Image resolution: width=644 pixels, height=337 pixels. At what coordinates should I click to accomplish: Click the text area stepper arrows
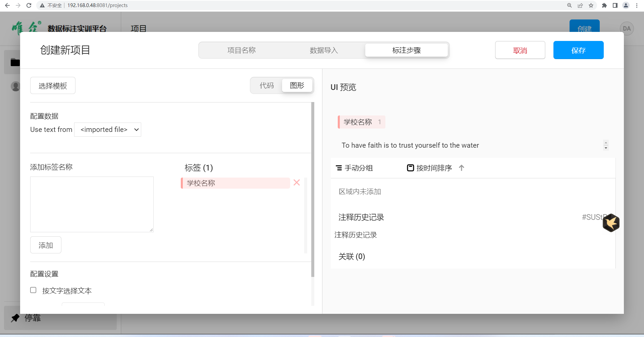pos(606,145)
